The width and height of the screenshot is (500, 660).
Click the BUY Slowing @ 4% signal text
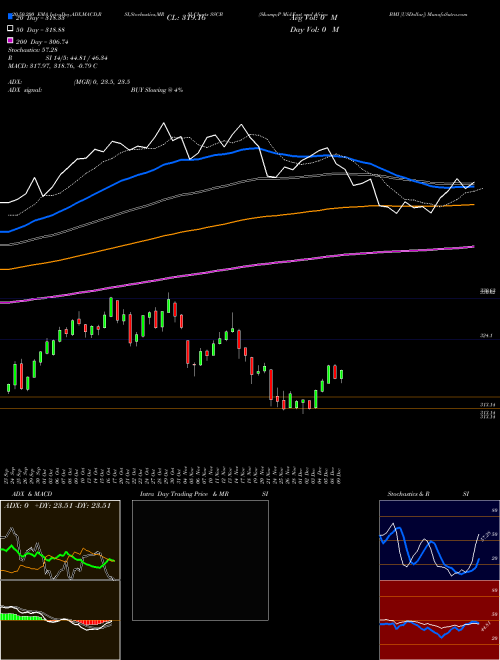157,90
